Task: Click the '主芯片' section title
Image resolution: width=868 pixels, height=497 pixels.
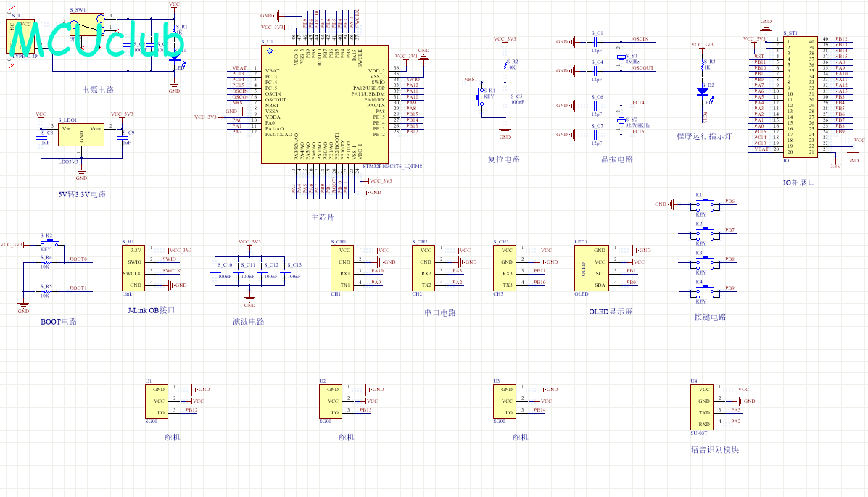Action: click(323, 217)
